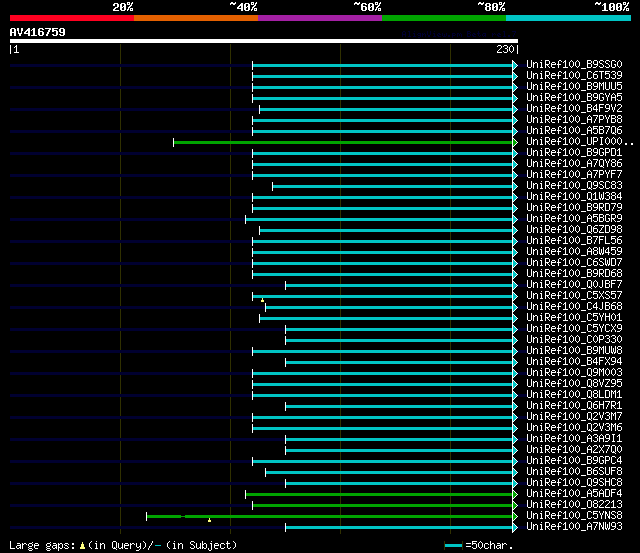
Task: Click the UniRef100_Q0JBF7 label
Action: [574, 285]
